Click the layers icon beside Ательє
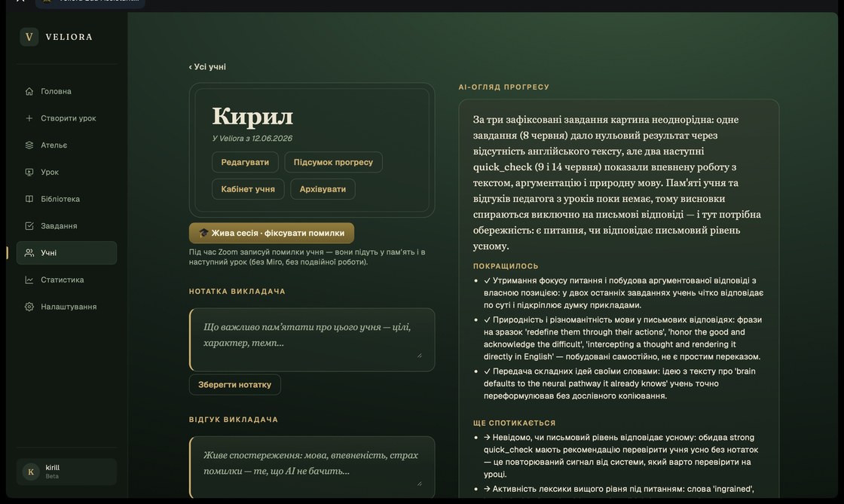 [x=29, y=145]
